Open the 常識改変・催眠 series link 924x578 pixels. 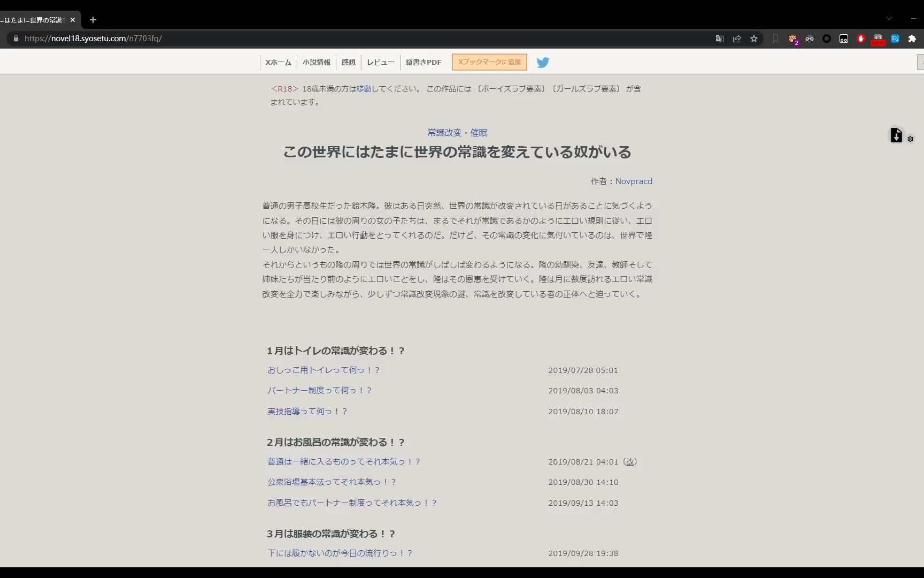[457, 133]
